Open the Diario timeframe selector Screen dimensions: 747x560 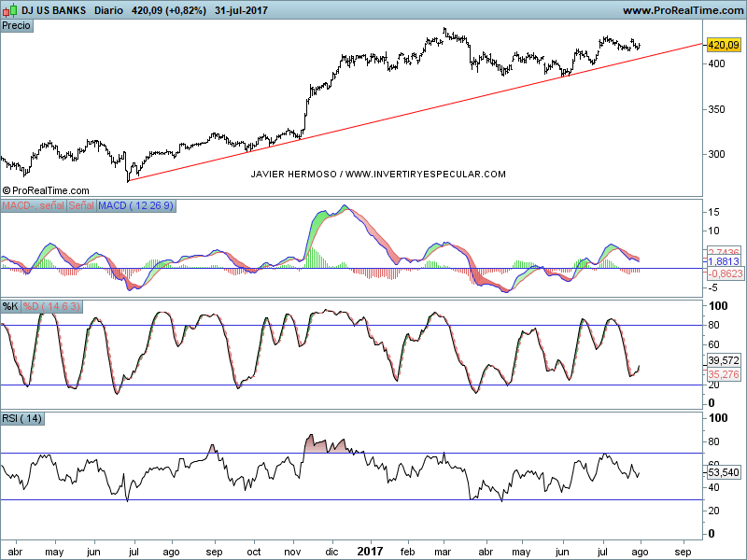point(112,10)
